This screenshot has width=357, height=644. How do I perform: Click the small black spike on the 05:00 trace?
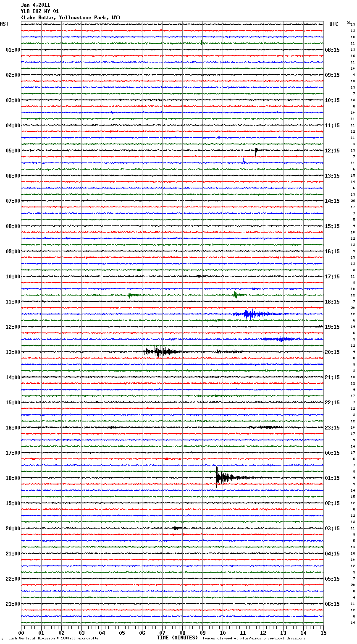[x=257, y=151]
